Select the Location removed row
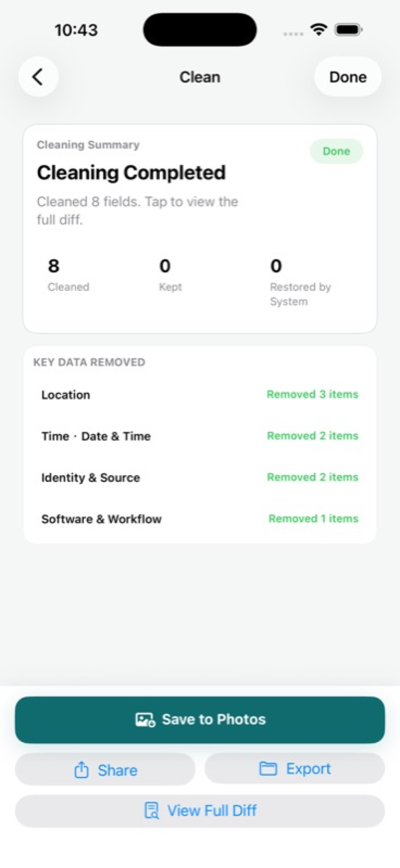The image size is (400, 868). (x=200, y=395)
